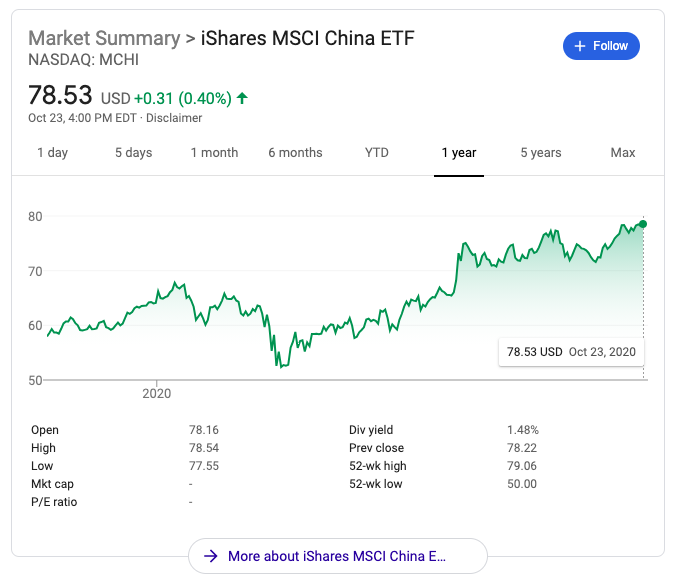
Task: Select the 6 months tab
Action: point(295,153)
